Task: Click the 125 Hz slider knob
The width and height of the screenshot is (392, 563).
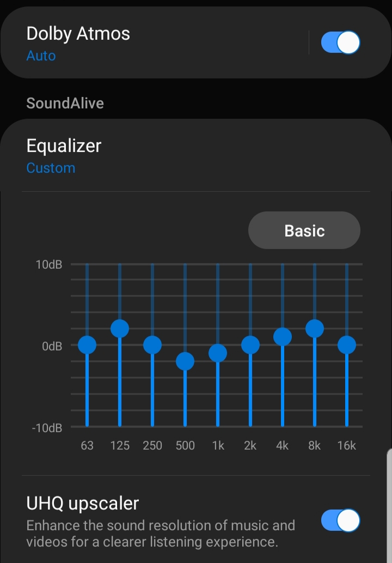Action: (120, 329)
